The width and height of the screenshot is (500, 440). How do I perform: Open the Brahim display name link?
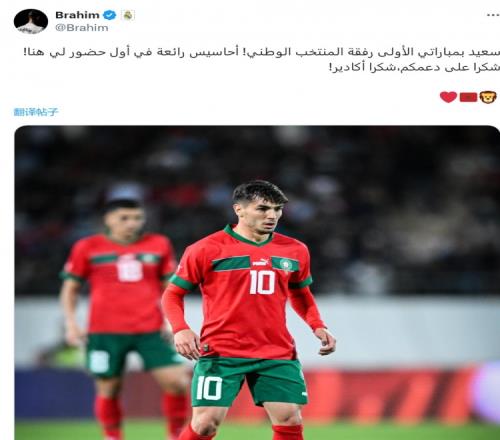pyautogui.click(x=77, y=15)
